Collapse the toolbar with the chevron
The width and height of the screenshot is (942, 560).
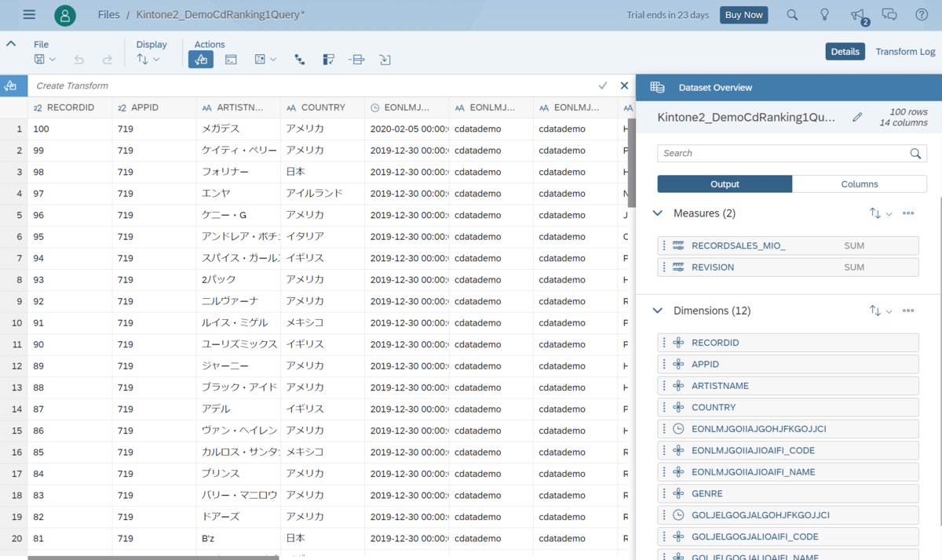pos(11,44)
